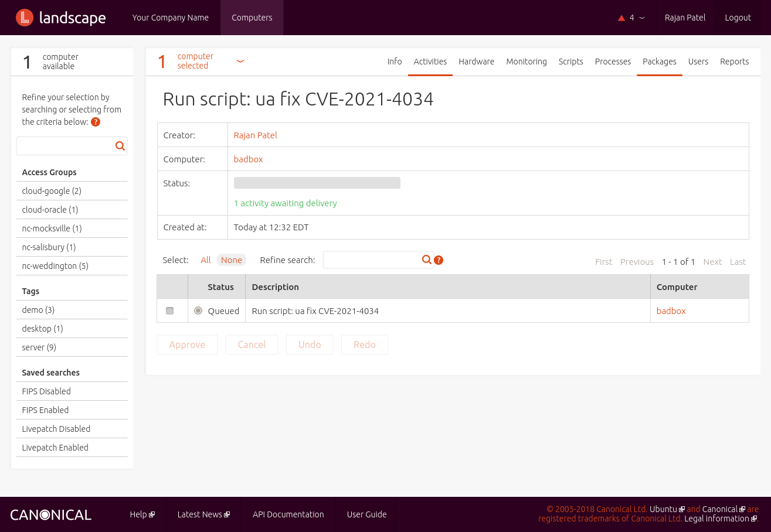Image resolution: width=771 pixels, height=532 pixels.
Task: Open creator link Rajan Patel
Action: (x=255, y=135)
